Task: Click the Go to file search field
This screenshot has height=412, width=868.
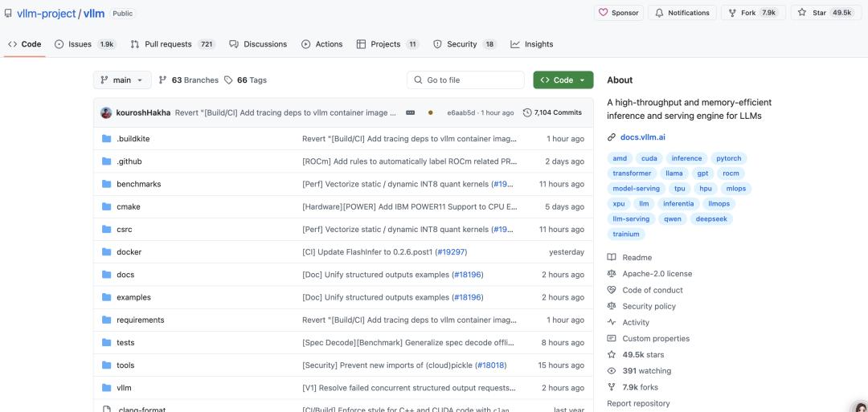Action: click(x=465, y=80)
